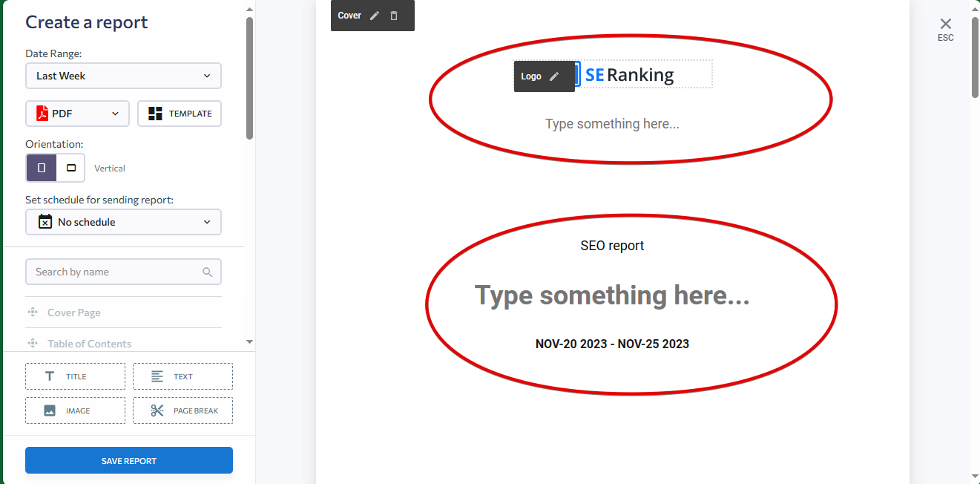Viewport: 980px width, 484px height.
Task: Select vertical orientation
Action: tap(42, 168)
